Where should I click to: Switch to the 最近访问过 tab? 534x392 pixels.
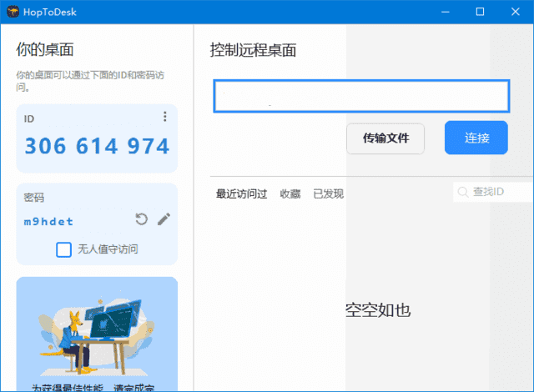click(x=241, y=193)
